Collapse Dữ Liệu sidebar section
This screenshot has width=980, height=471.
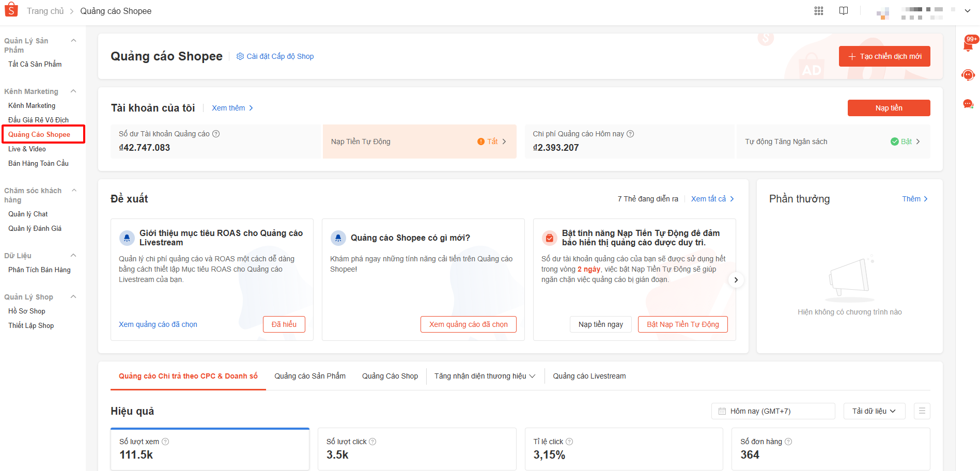click(x=73, y=256)
